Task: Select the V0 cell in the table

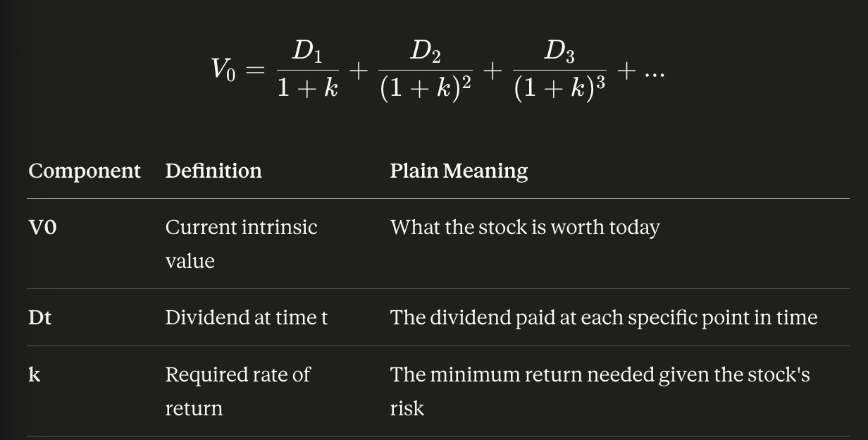Action: click(42, 228)
